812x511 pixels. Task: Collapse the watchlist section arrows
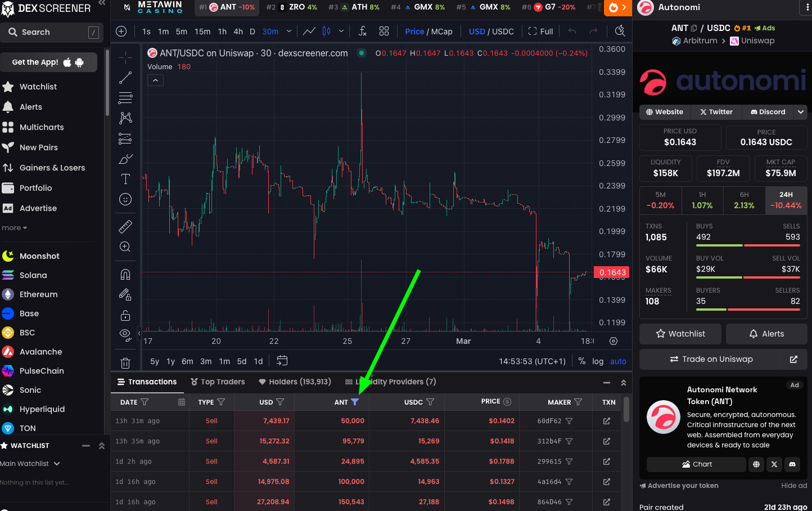(102, 446)
